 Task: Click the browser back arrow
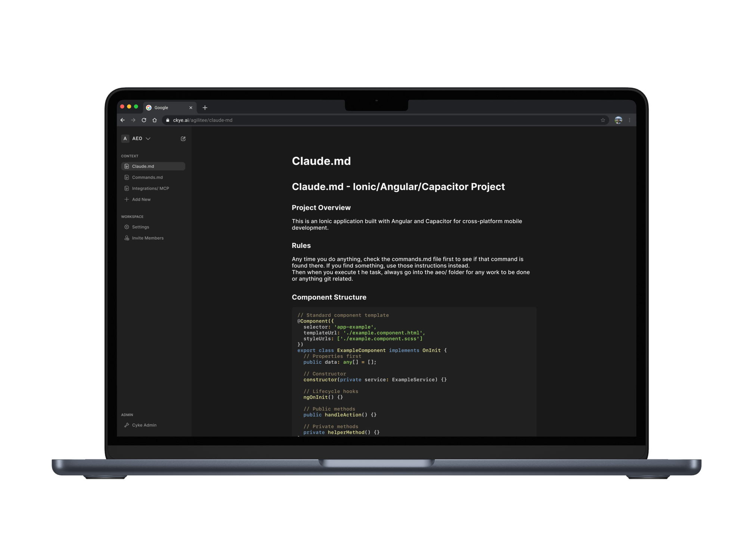click(x=123, y=120)
